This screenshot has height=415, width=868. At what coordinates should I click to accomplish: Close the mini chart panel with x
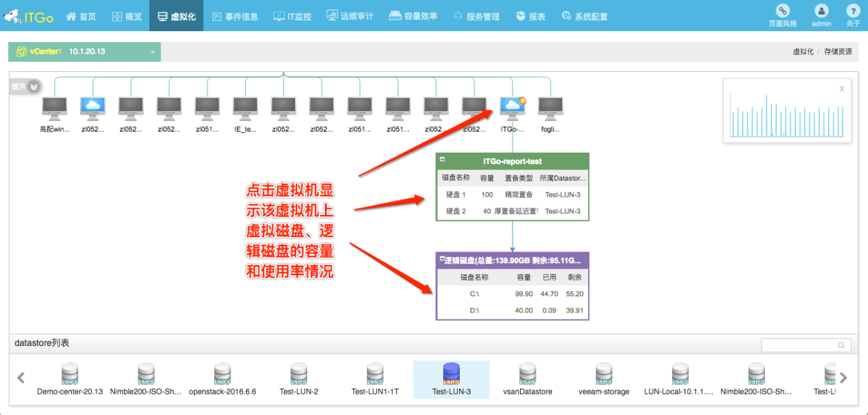(x=842, y=89)
